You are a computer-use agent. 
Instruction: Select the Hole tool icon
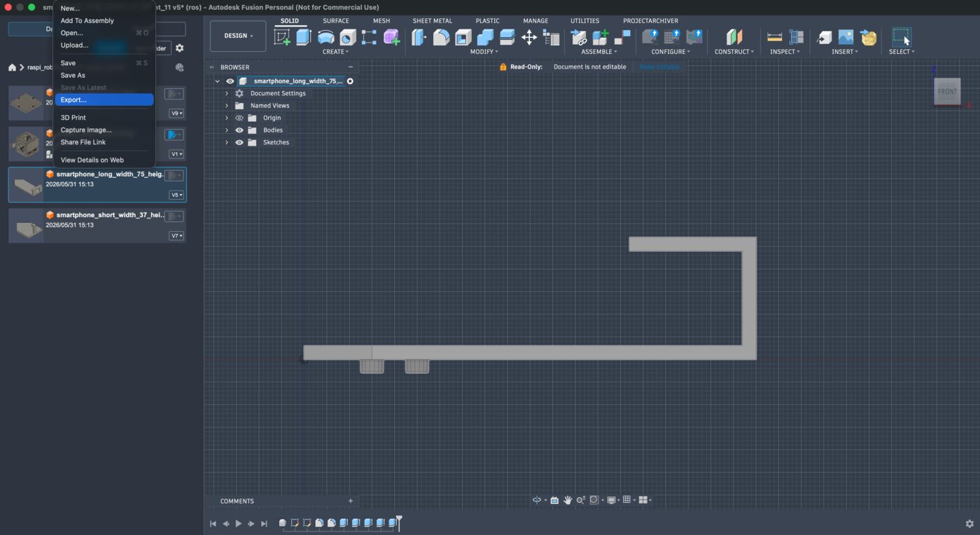pyautogui.click(x=348, y=37)
